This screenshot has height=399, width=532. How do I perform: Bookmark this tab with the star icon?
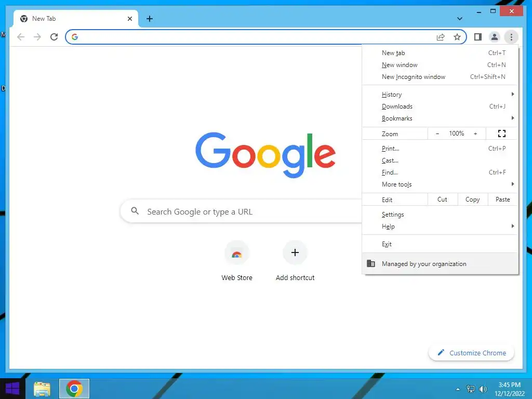tap(457, 37)
